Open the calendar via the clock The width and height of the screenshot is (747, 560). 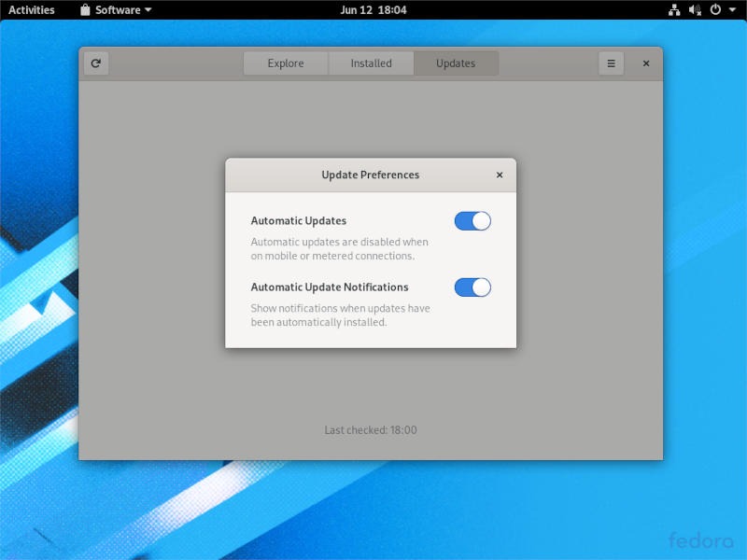click(x=373, y=10)
